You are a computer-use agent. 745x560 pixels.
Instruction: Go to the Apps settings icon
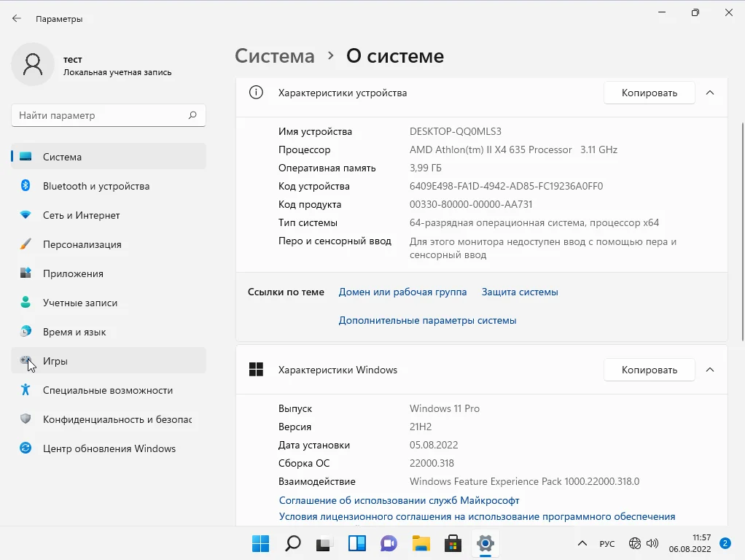(26, 273)
